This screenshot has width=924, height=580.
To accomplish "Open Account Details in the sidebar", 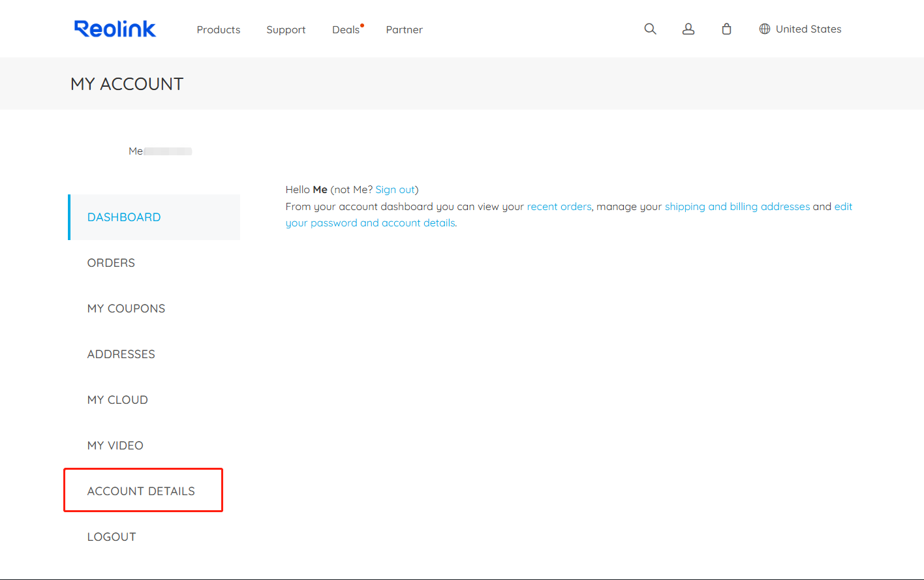I will (x=141, y=491).
